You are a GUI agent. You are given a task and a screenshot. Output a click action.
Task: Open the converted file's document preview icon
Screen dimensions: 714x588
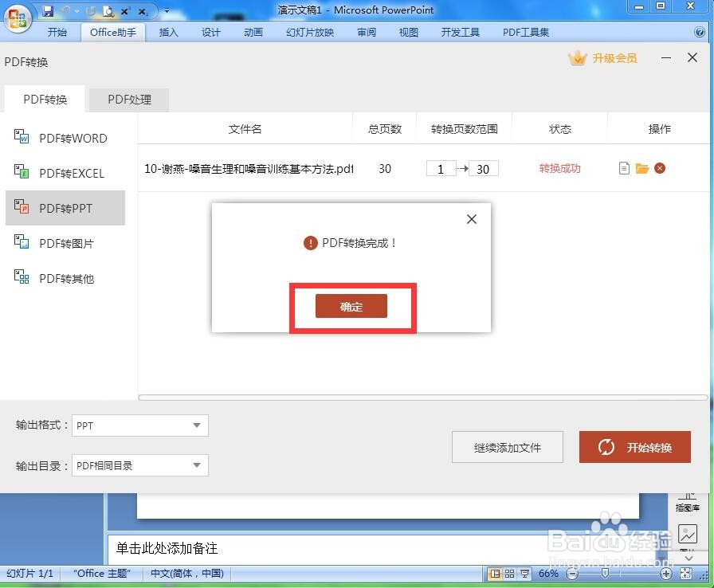[624, 168]
